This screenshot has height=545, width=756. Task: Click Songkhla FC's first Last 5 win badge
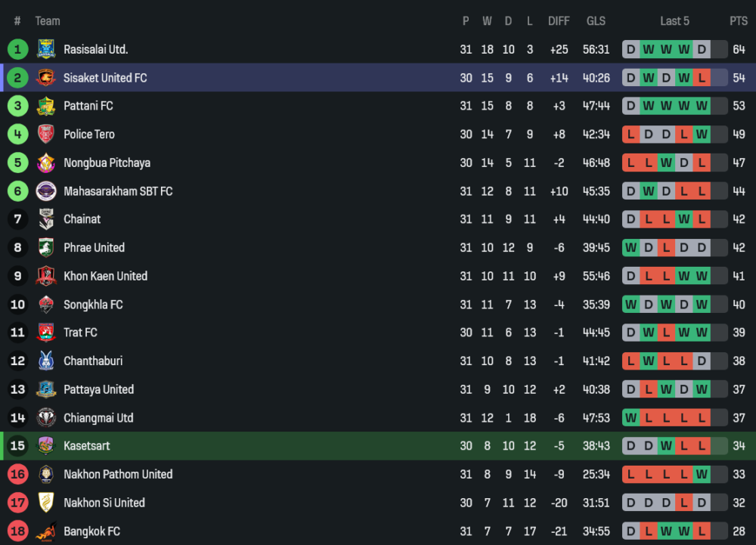pyautogui.click(x=631, y=305)
